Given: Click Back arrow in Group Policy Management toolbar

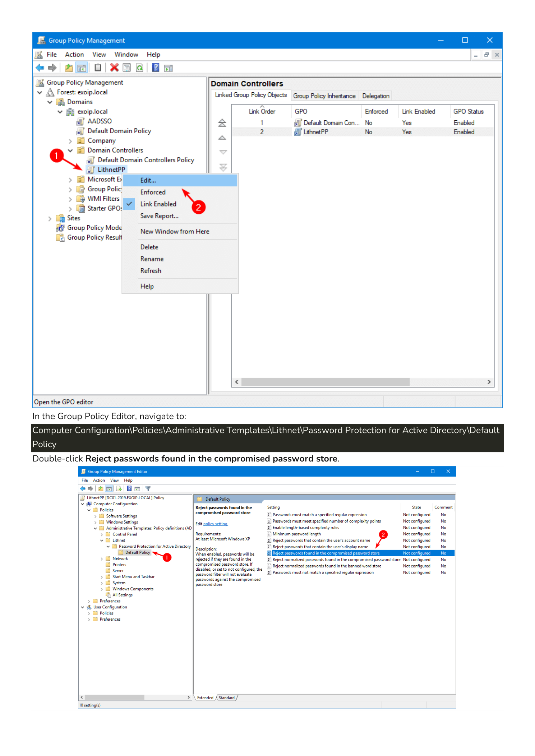Looking at the screenshot, I should [40, 68].
